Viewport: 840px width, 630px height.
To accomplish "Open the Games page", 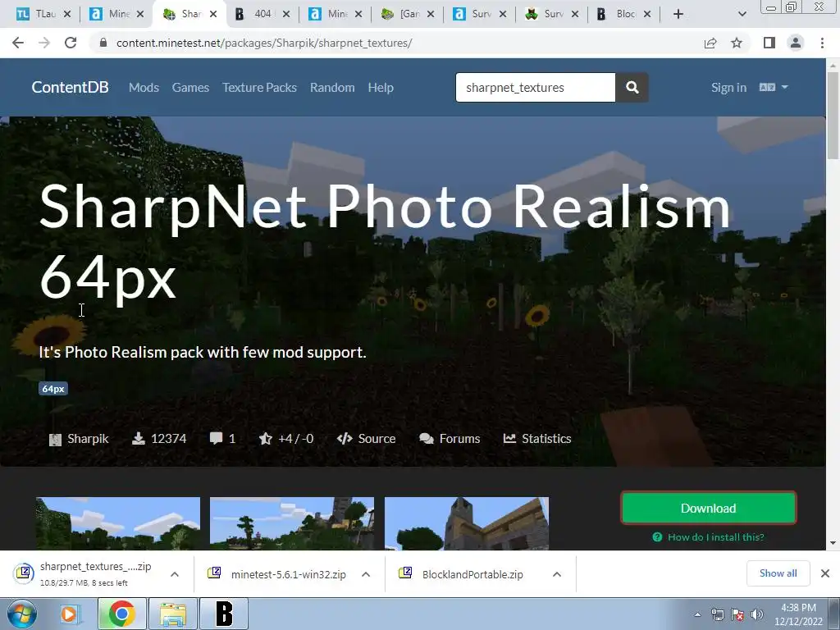I will click(190, 87).
